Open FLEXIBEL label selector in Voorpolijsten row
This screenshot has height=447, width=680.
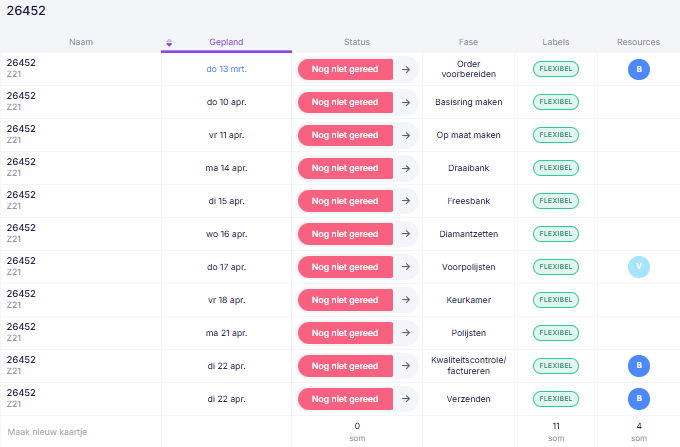pos(556,267)
